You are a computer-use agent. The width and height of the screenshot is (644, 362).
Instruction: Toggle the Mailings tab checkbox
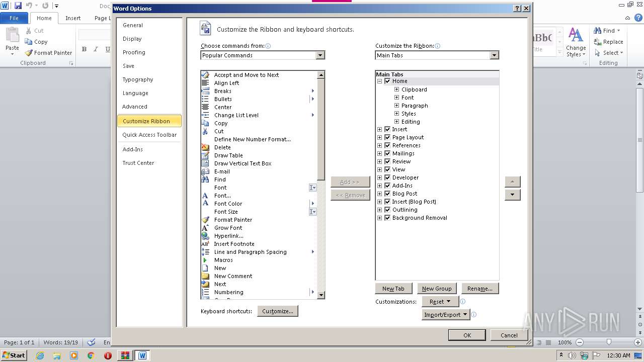coord(387,153)
